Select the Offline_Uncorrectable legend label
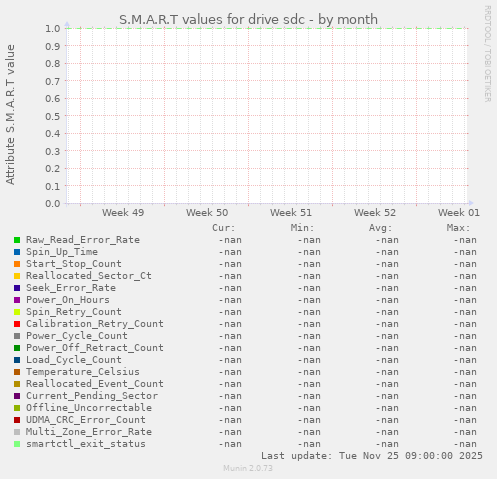This screenshot has width=497, height=479. click(x=89, y=408)
